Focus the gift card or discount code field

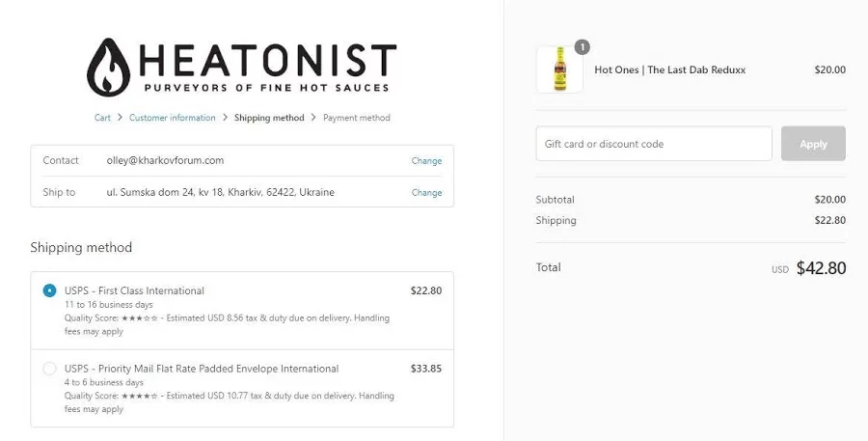pyautogui.click(x=654, y=144)
